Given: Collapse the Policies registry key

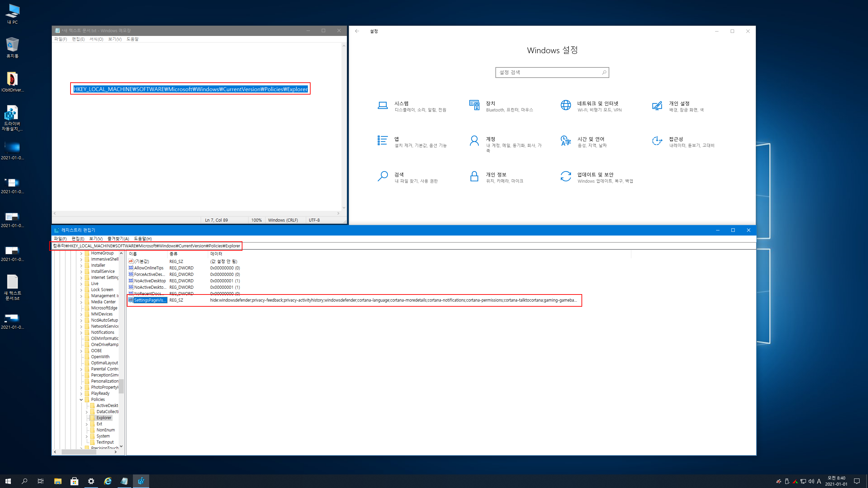Looking at the screenshot, I should (x=81, y=400).
